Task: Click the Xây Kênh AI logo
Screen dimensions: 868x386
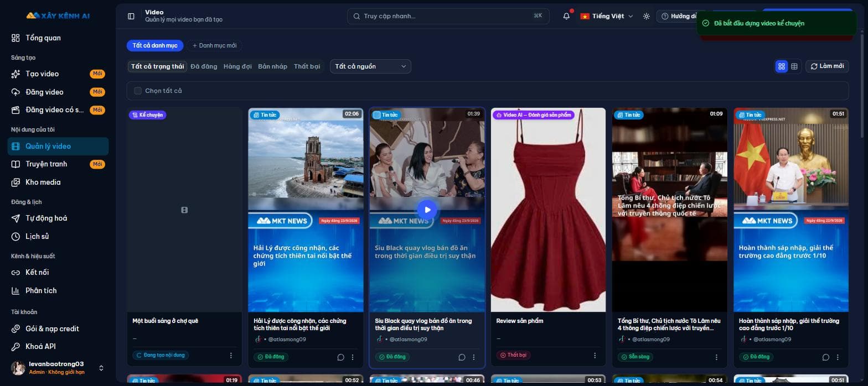Action: (58, 15)
